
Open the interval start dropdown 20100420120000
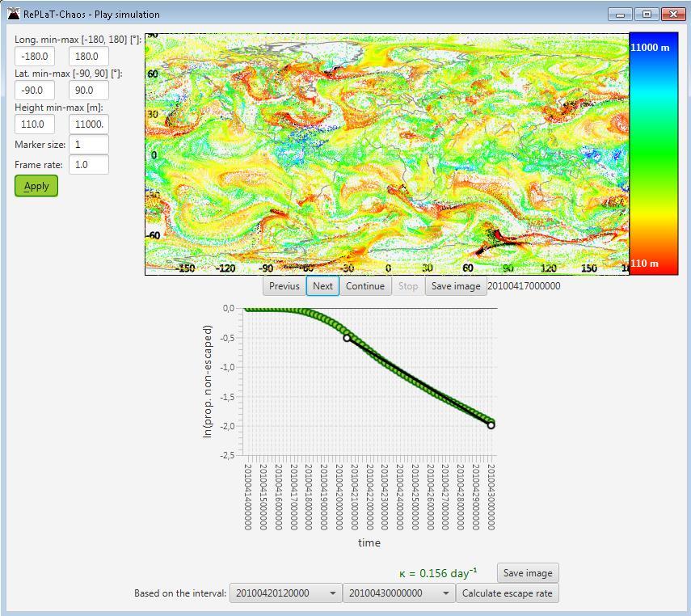point(286,593)
